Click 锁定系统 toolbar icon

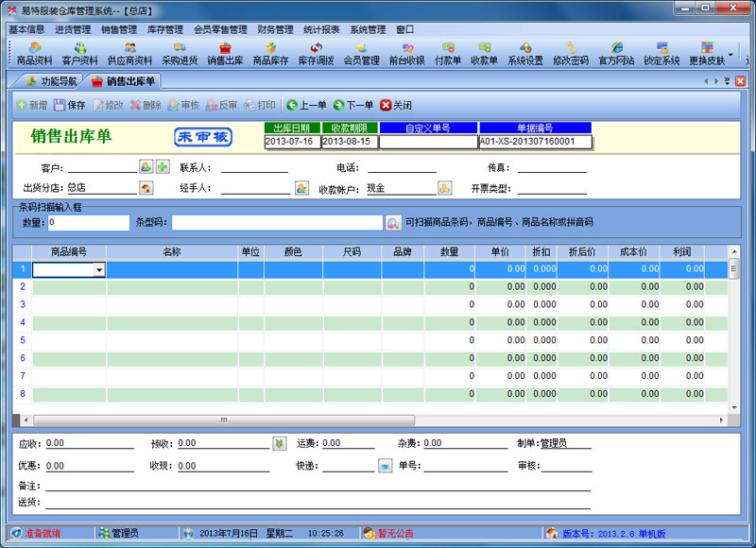[x=661, y=53]
